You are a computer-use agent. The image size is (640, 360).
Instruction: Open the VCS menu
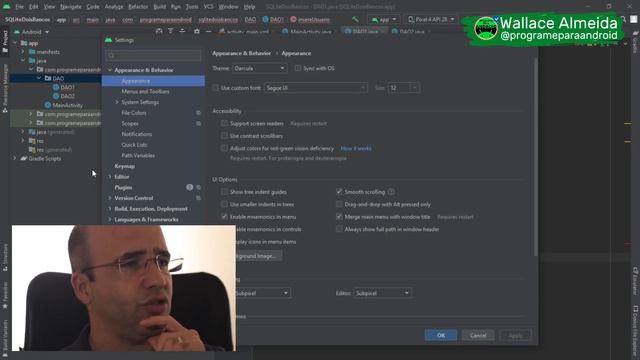point(208,7)
